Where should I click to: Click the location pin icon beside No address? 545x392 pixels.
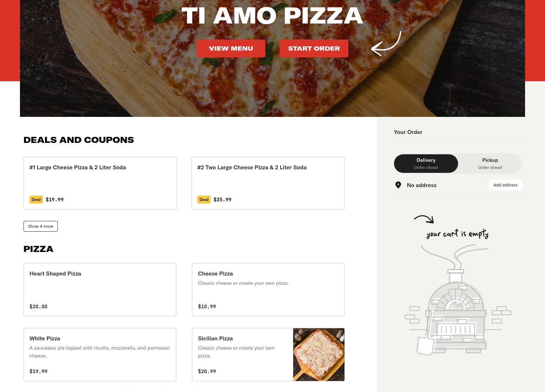(x=398, y=185)
